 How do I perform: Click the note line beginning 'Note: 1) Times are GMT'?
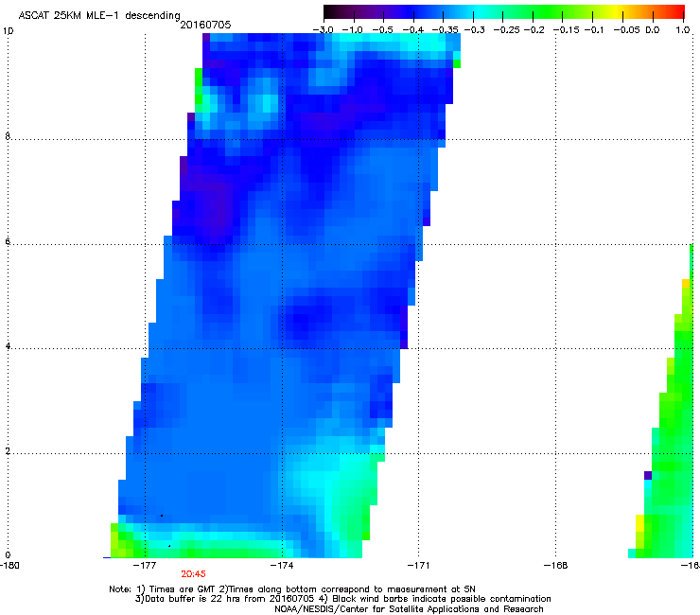292,589
